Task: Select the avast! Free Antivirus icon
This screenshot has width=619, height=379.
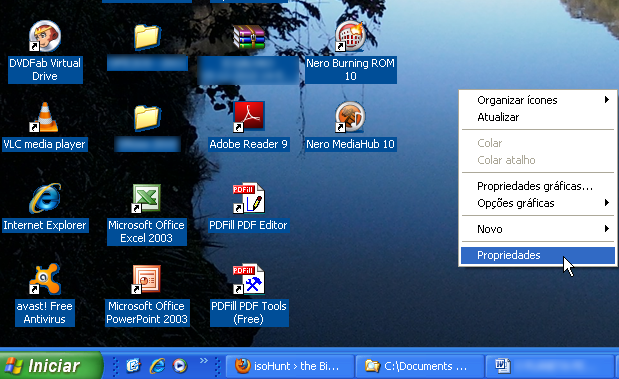Action: coord(45,279)
